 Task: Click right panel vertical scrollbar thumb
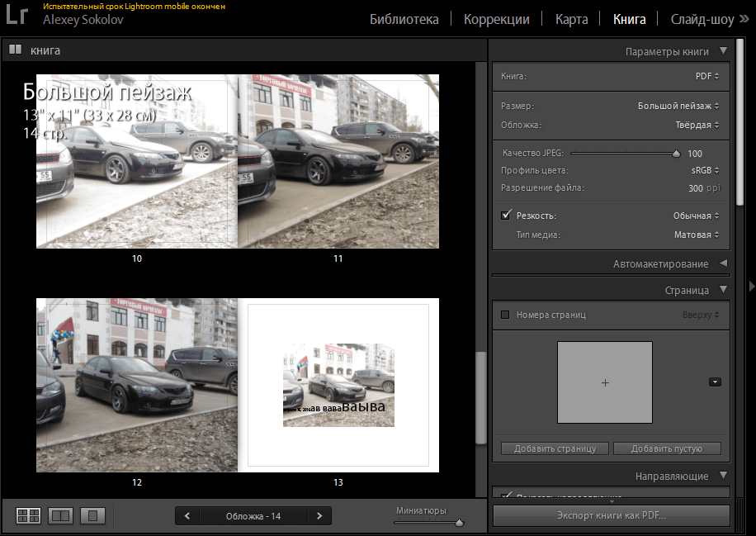click(x=740, y=123)
